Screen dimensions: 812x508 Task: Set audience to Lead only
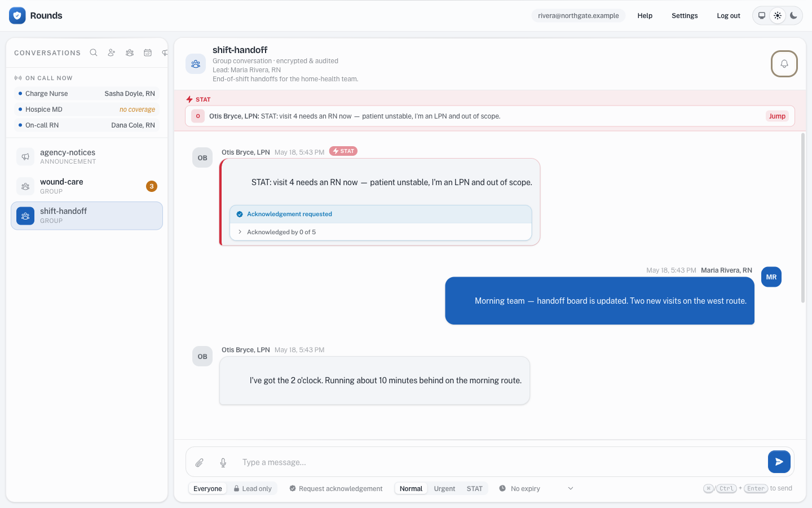(x=253, y=489)
